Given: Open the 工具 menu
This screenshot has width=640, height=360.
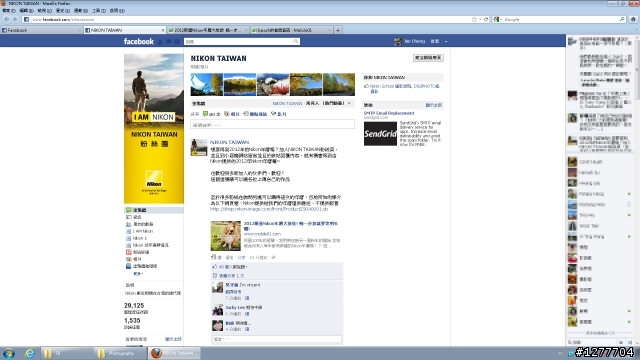Looking at the screenshot, I should point(98,11).
